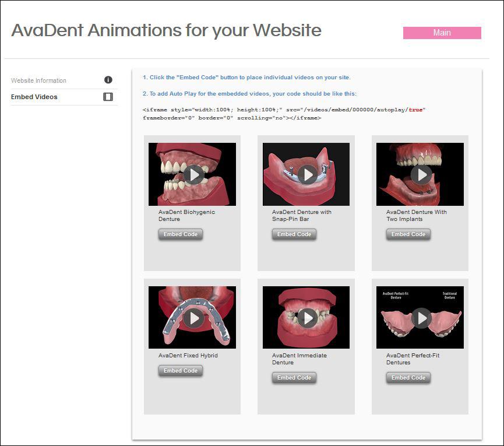Open the pink Main button
This screenshot has width=504, height=446.
click(442, 33)
